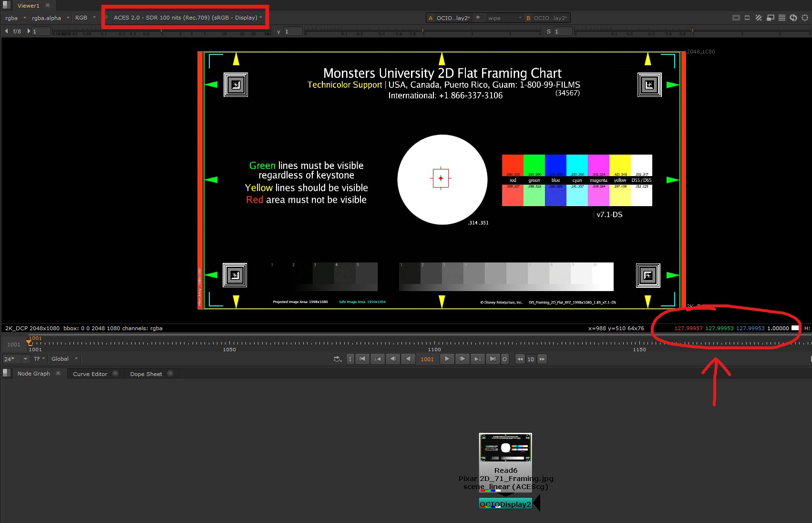Adjust the gamma slider
The height and width of the screenshot is (523, 812).
pos(423,31)
